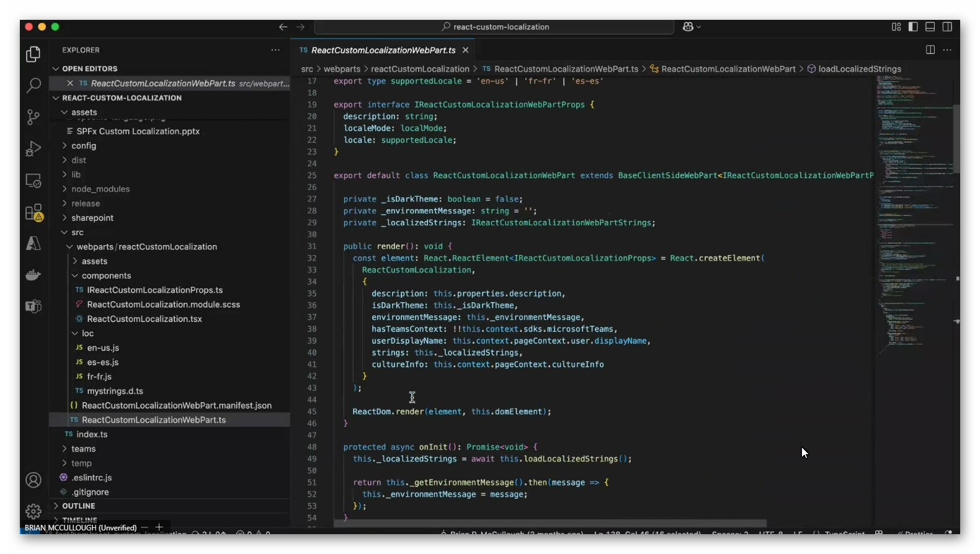Open the Run and Debug view

pyautogui.click(x=33, y=149)
